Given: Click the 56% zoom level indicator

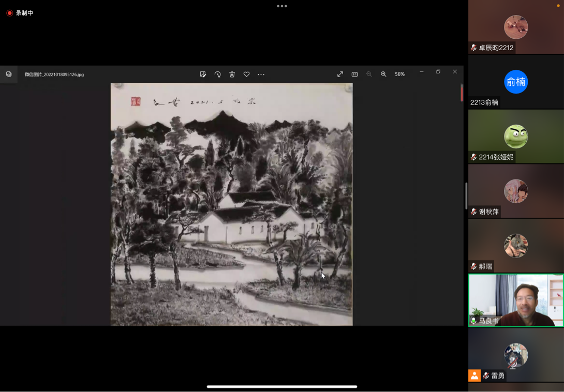Looking at the screenshot, I should pyautogui.click(x=399, y=74).
